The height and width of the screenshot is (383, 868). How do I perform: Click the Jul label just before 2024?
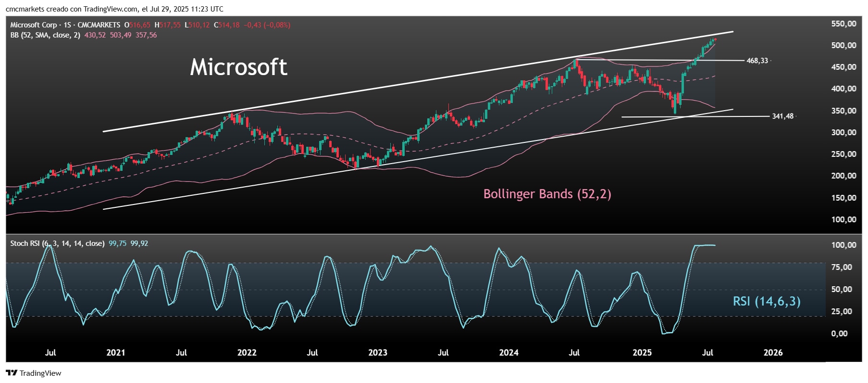click(x=443, y=353)
